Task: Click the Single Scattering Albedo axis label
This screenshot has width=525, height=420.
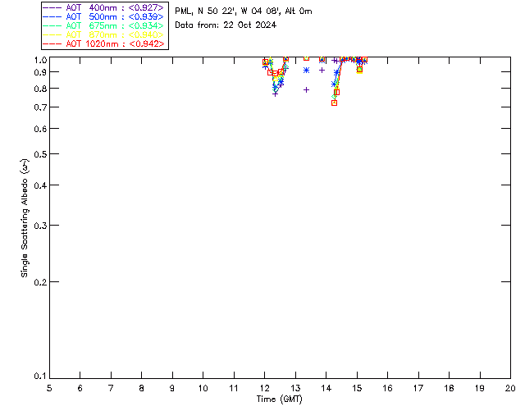Action: tap(25, 217)
